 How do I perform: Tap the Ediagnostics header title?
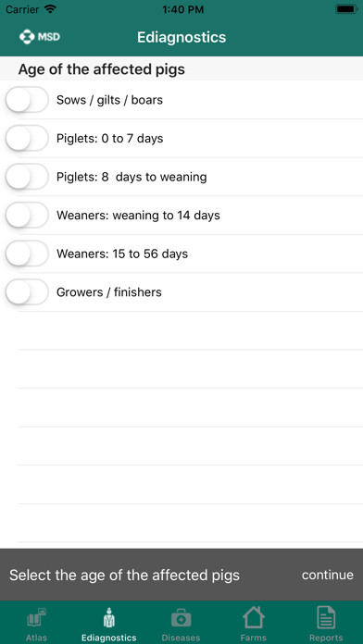pos(181,37)
